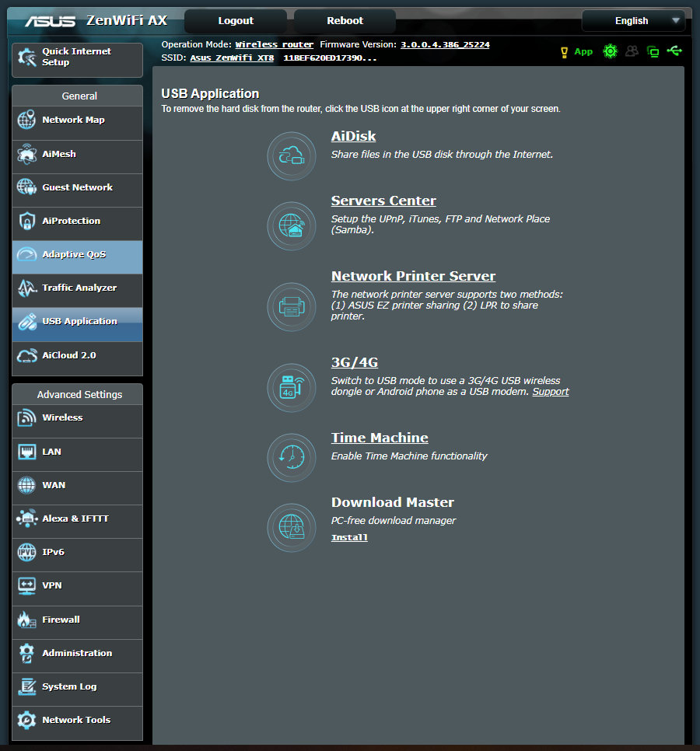Click the Download Master globe icon
Viewport: 700px width, 751px height.
(x=292, y=527)
